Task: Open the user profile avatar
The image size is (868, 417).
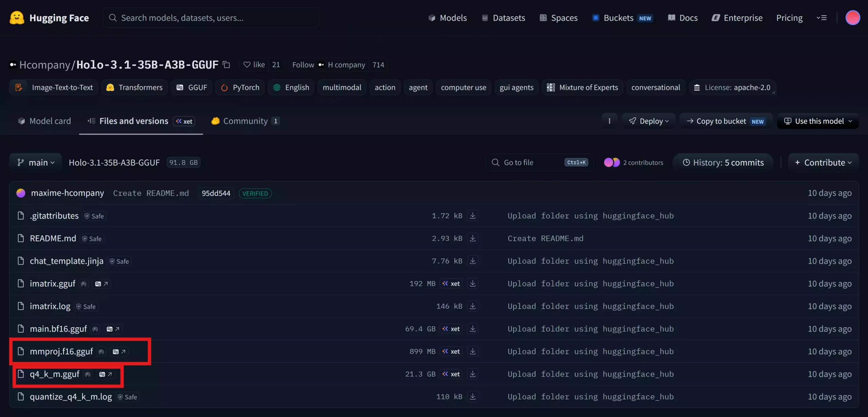Action: pos(852,18)
